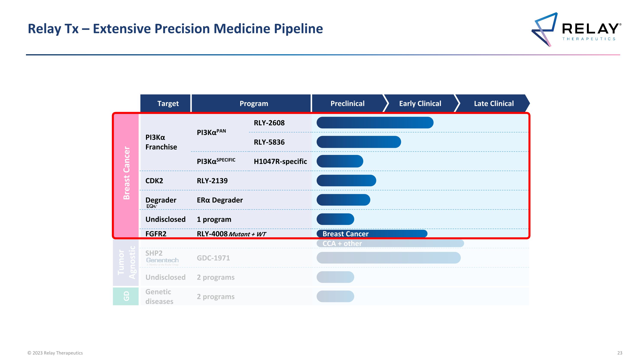Click the Breast Cancer FGFR2 bar
The height and width of the screenshot is (362, 644).
point(372,234)
